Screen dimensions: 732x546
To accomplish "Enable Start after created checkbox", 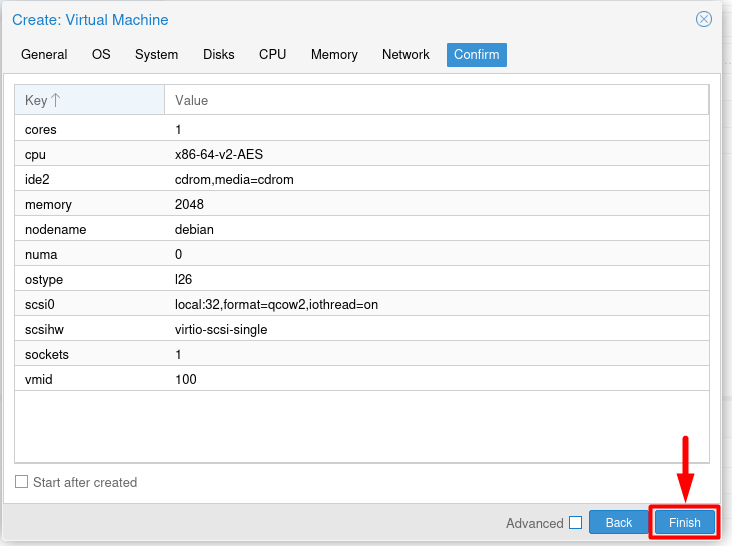I will (x=21, y=482).
